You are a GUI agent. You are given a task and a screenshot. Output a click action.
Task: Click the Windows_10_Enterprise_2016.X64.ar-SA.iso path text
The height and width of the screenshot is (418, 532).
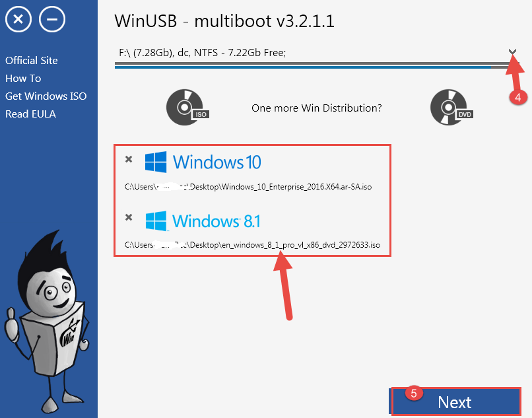(x=248, y=187)
